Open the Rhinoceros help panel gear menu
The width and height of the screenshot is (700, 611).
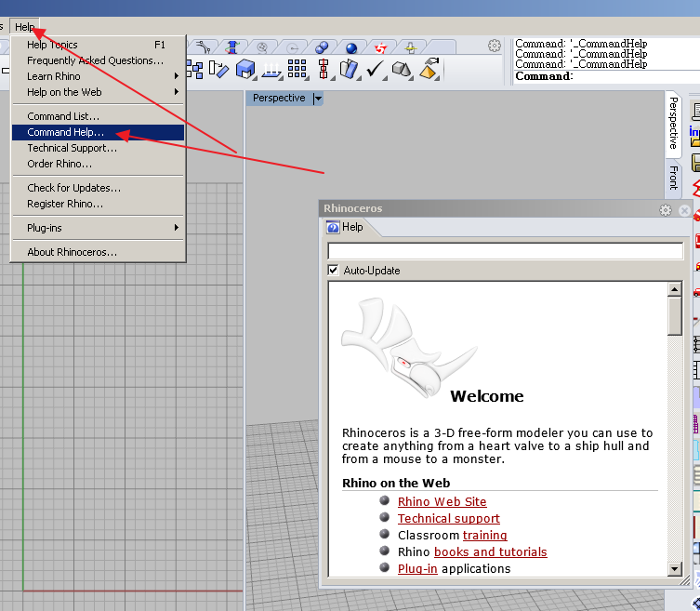(x=666, y=210)
